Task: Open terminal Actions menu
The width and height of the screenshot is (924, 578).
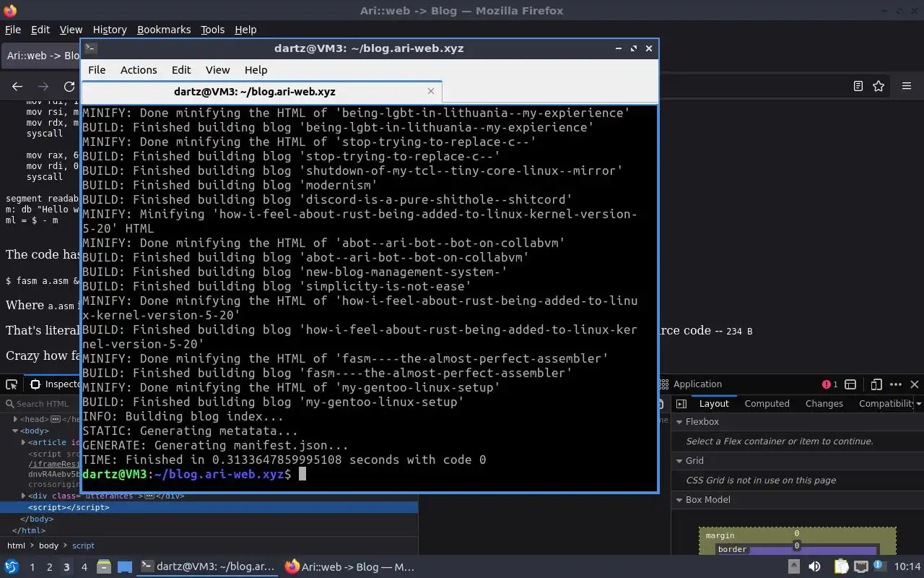Action: [x=139, y=70]
